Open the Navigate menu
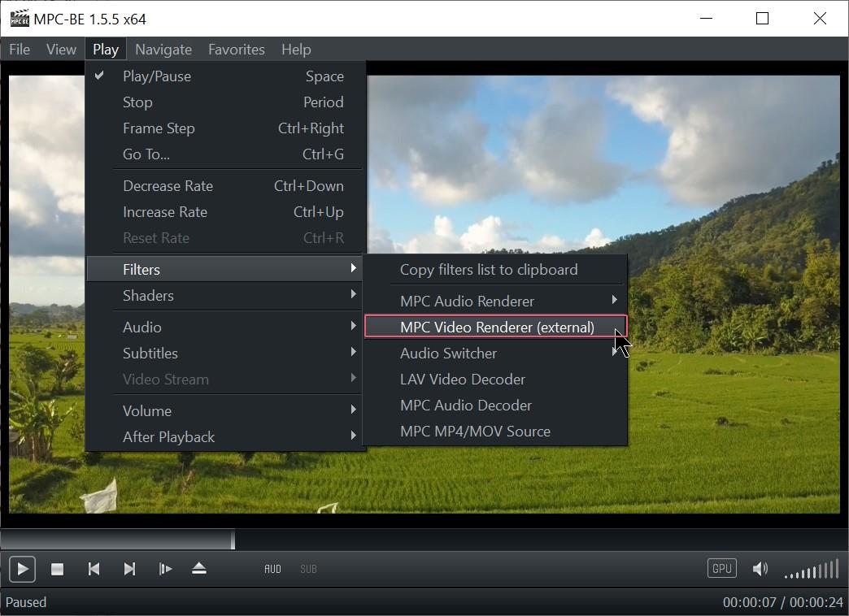 (163, 49)
